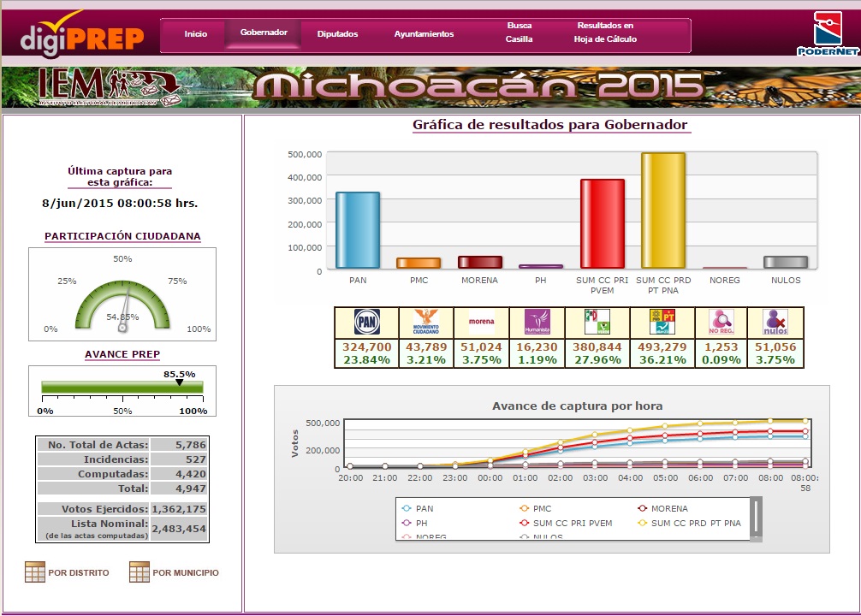
Task: Click the IEM institute logo in banner
Action: click(109, 86)
